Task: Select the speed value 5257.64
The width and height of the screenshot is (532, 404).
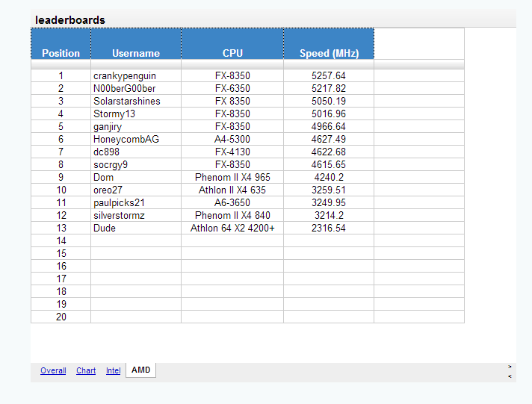Action: 329,75
